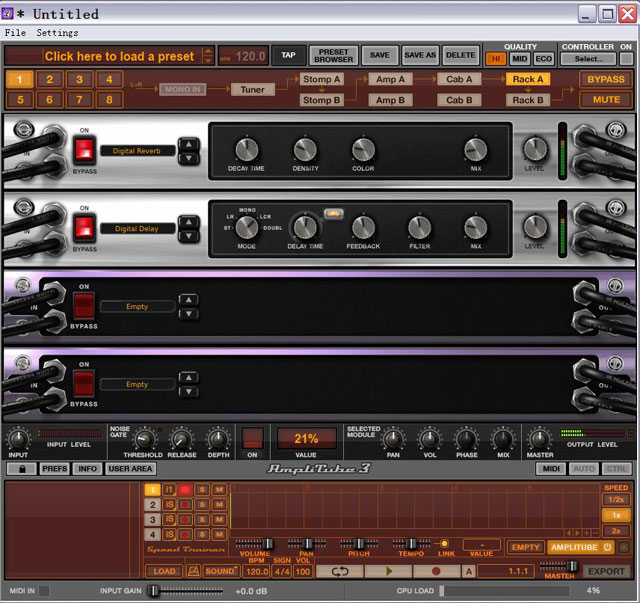640x603 pixels.
Task: Turn the Digital Reverb DECAY TIME knob
Action: [247, 149]
